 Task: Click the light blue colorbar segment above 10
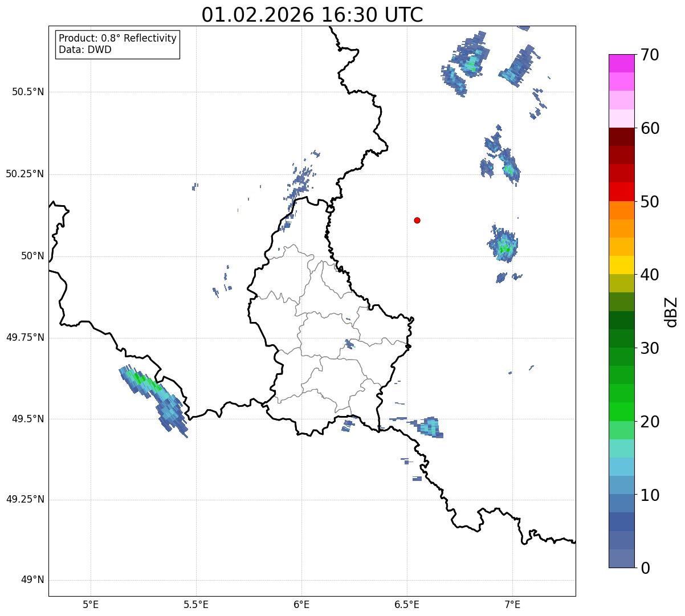(621, 485)
